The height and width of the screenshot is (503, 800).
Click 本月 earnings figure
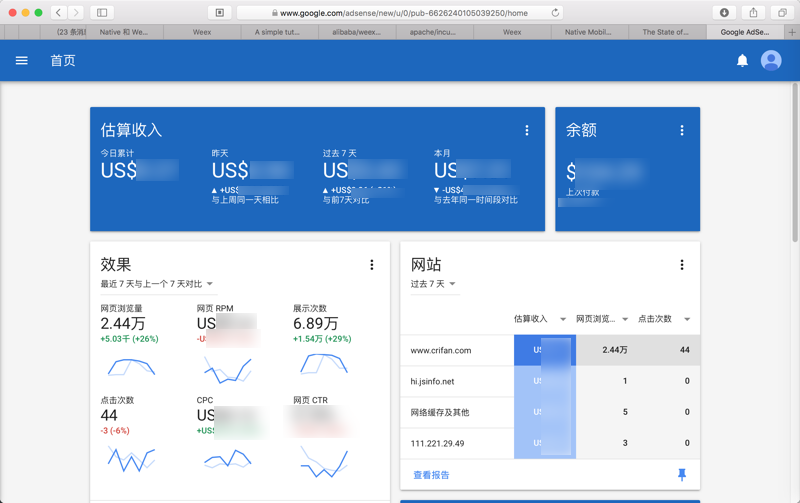pyautogui.click(x=472, y=170)
